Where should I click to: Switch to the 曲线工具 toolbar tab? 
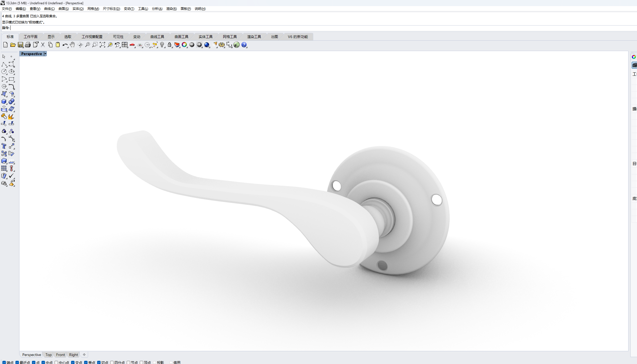(x=157, y=37)
